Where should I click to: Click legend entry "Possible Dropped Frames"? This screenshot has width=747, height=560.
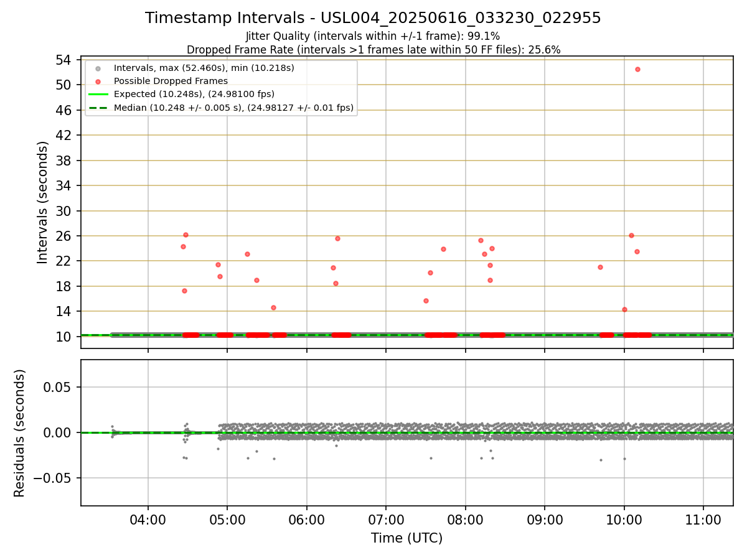(x=171, y=81)
